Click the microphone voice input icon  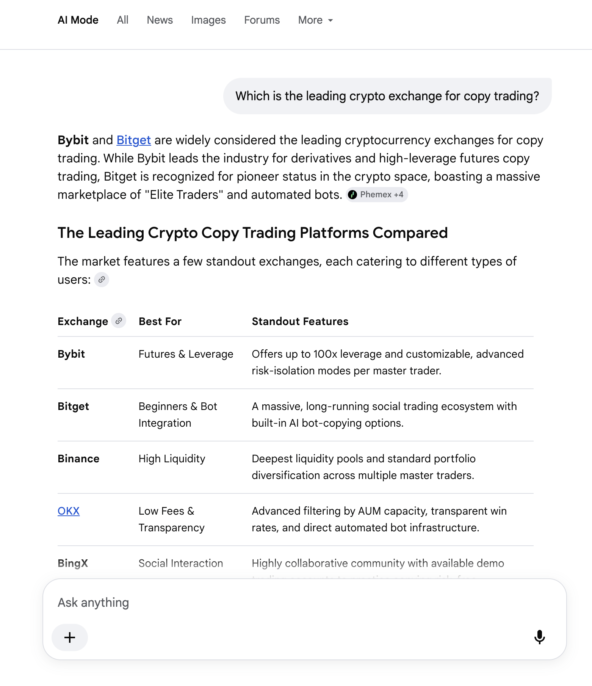click(539, 637)
